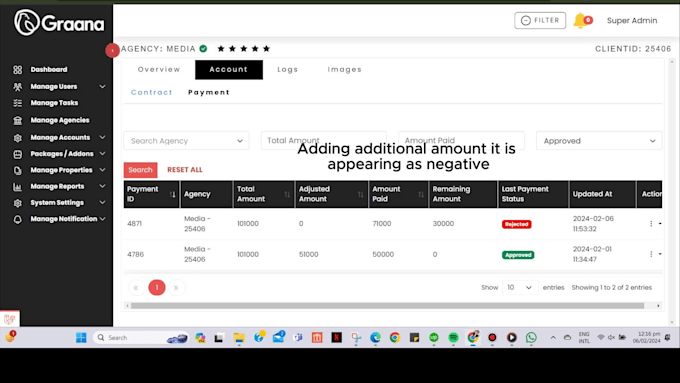Click the Packages / Addons icon
This screenshot has height=383, width=680.
coord(17,154)
